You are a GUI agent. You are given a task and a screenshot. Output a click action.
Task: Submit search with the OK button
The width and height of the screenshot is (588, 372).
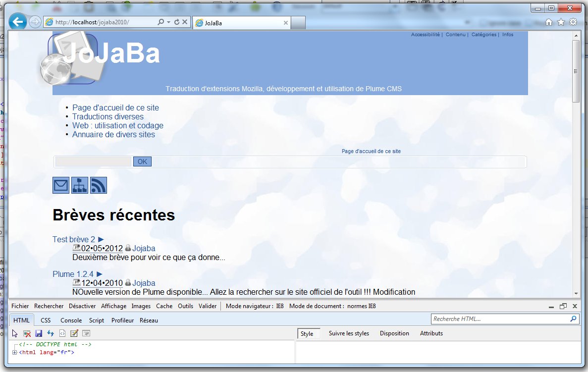(x=142, y=161)
